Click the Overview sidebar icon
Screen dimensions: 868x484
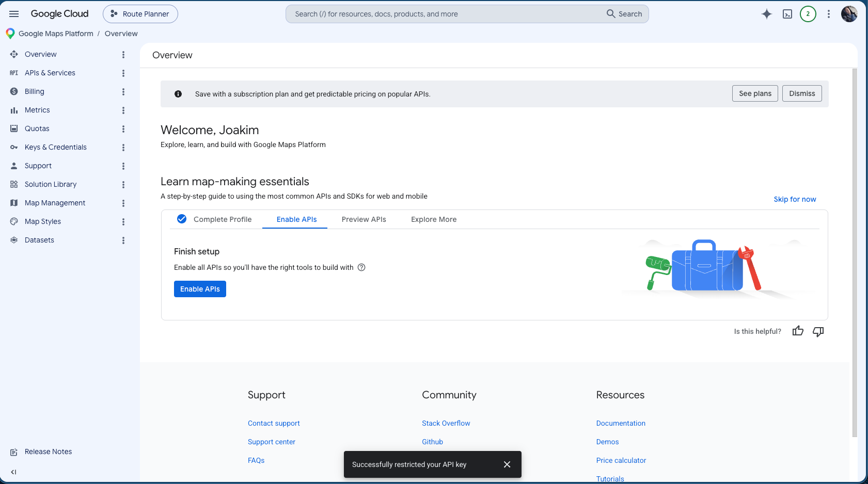[x=14, y=54]
